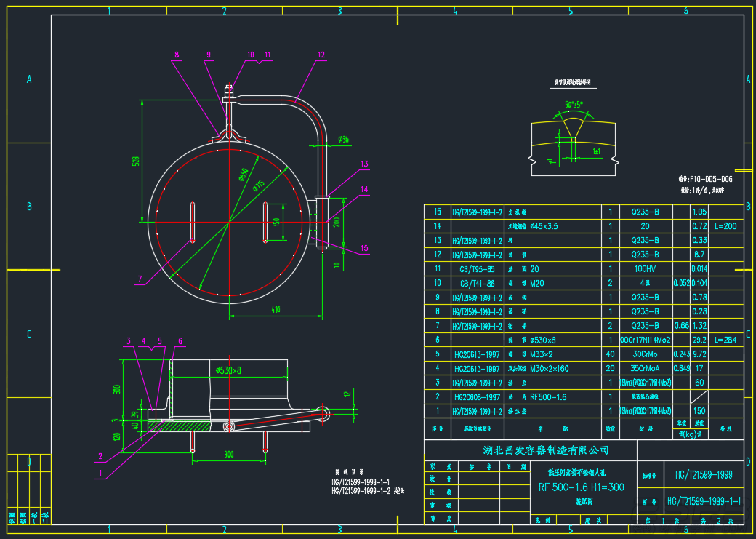Screen dimensions: 756x539
Task: Click the GB/T41-86 standard cell
Action: coord(478,283)
